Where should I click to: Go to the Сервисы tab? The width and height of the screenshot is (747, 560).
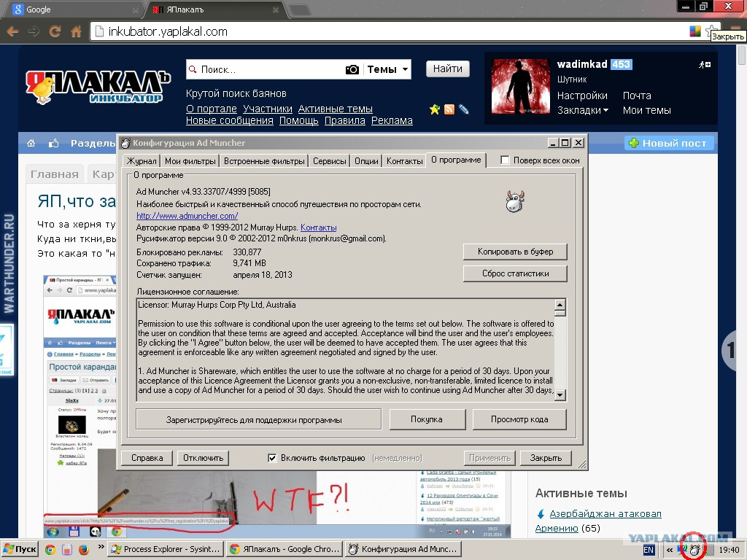click(329, 161)
